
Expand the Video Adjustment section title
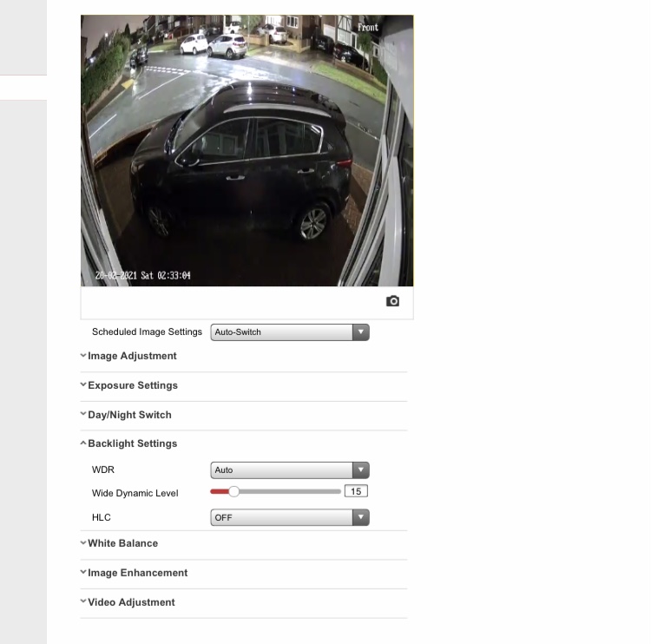[x=131, y=602]
